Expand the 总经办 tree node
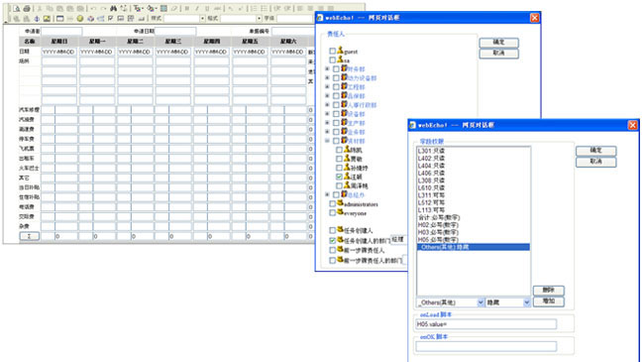 (327, 194)
